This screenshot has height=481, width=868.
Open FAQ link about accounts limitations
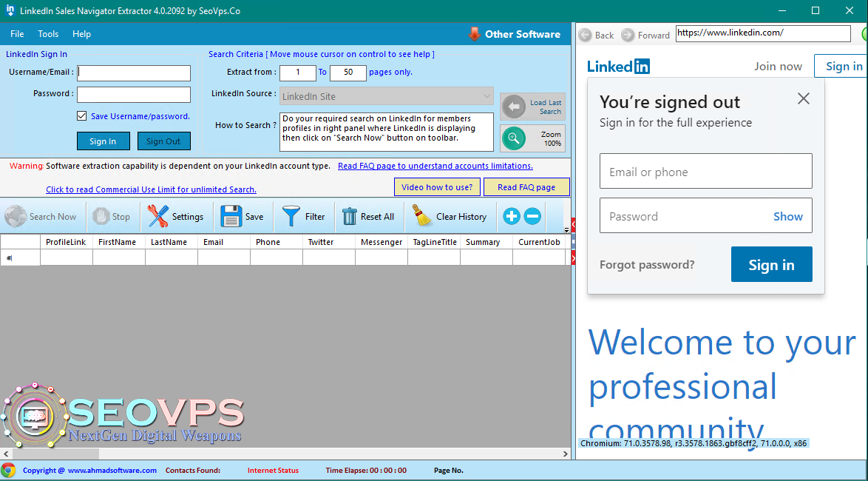pos(435,166)
